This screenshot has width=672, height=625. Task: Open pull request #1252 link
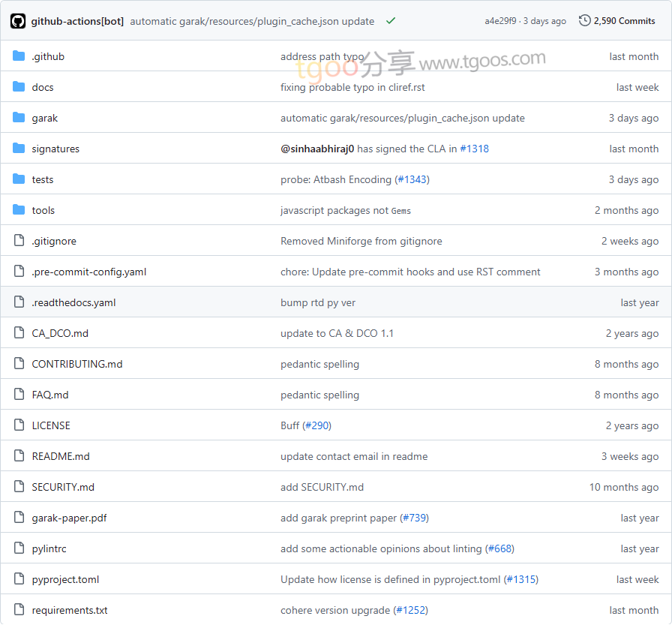(x=410, y=611)
